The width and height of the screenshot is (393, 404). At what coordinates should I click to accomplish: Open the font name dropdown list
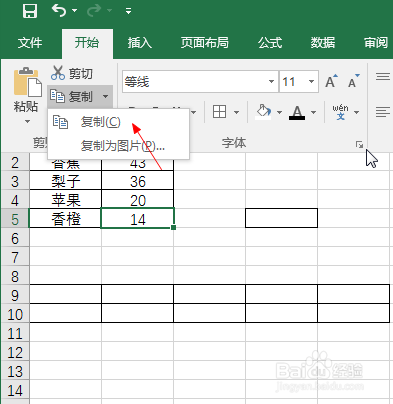coord(271,81)
